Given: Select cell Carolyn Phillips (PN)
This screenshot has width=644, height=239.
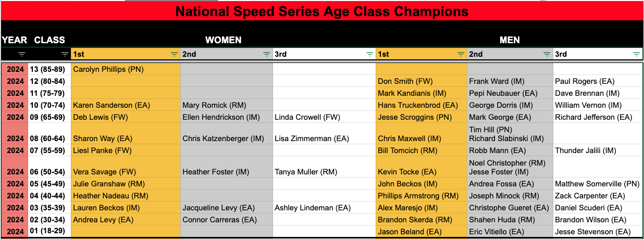Looking at the screenshot, I should click(x=126, y=69).
